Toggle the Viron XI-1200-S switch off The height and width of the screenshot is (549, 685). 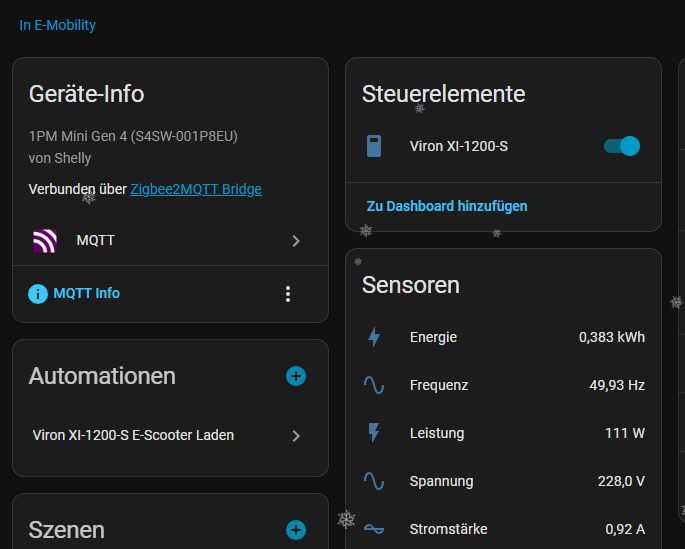[x=622, y=147]
